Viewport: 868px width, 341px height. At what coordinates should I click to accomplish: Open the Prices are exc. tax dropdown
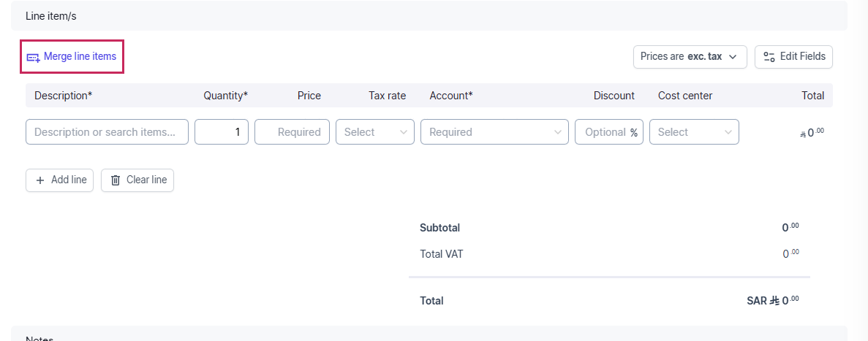click(x=690, y=57)
